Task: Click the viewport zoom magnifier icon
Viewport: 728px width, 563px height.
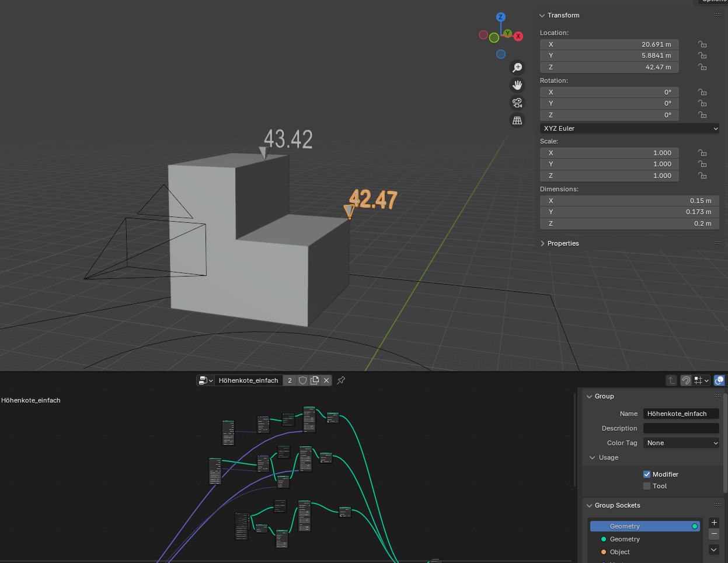Action: click(517, 68)
